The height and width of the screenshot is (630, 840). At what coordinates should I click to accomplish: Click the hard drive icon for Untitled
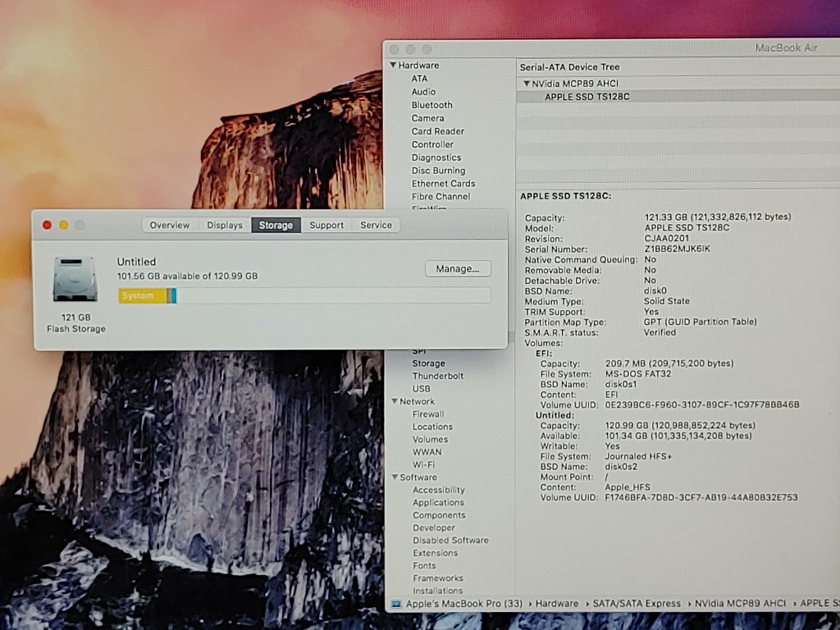tap(75, 279)
